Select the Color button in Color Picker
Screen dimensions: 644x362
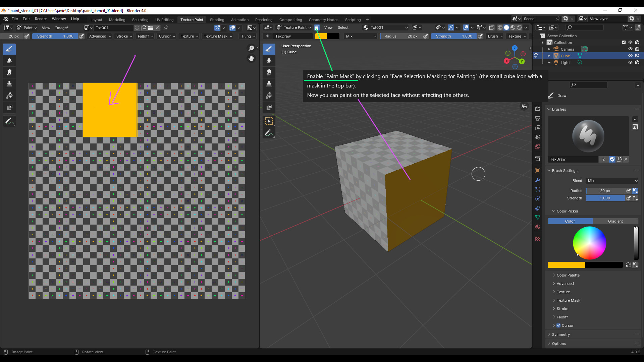(x=570, y=221)
